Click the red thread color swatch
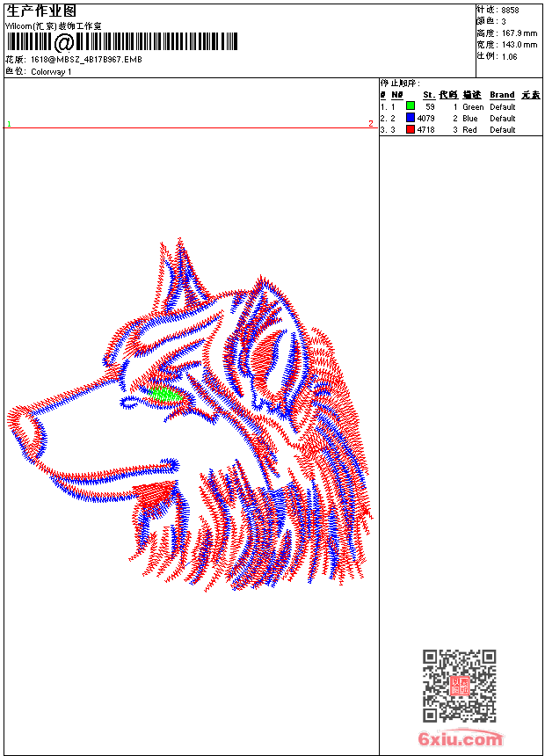This screenshot has height=756, width=545. pyautogui.click(x=410, y=128)
